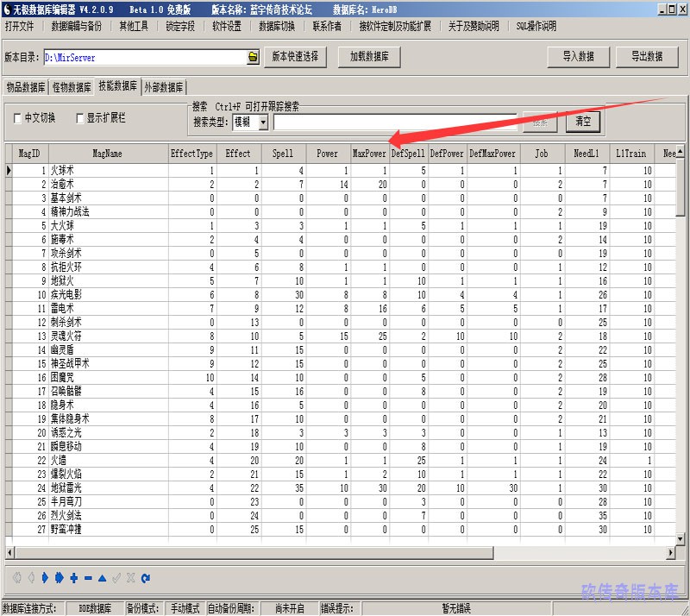Viewport: 690px width, 616px height.
Task: Jump to last record in navigator
Action: [x=60, y=578]
